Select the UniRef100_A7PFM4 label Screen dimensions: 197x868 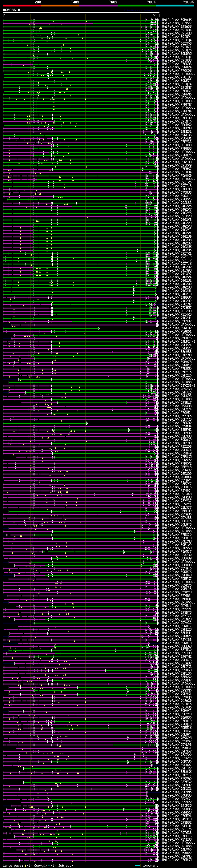pyautogui.click(x=177, y=111)
